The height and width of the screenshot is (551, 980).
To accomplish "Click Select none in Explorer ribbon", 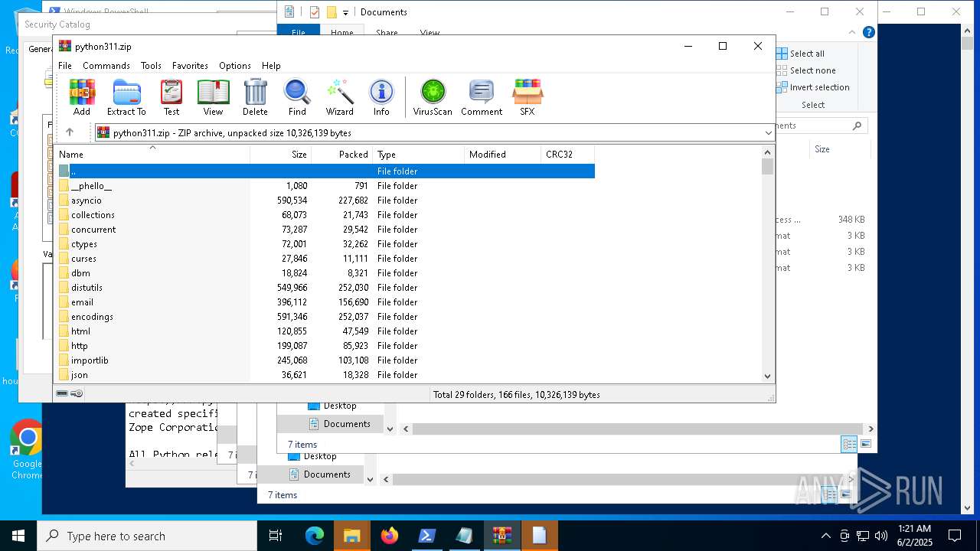I will coord(805,70).
